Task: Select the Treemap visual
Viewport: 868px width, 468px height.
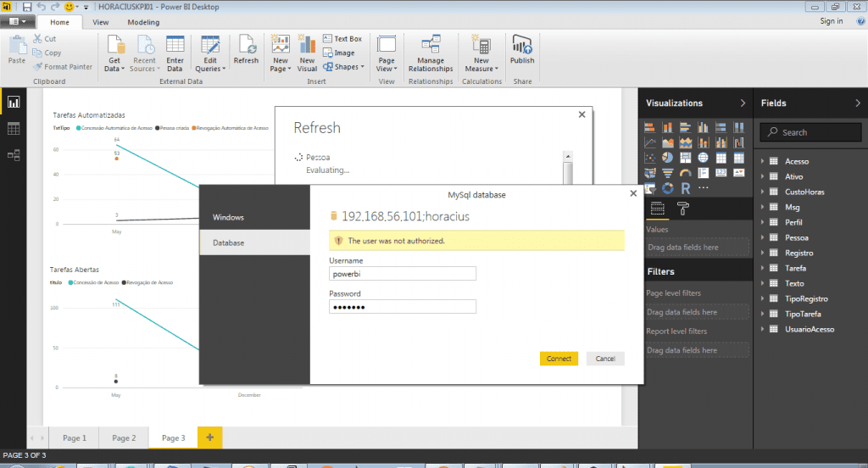Action: pyautogui.click(x=685, y=158)
